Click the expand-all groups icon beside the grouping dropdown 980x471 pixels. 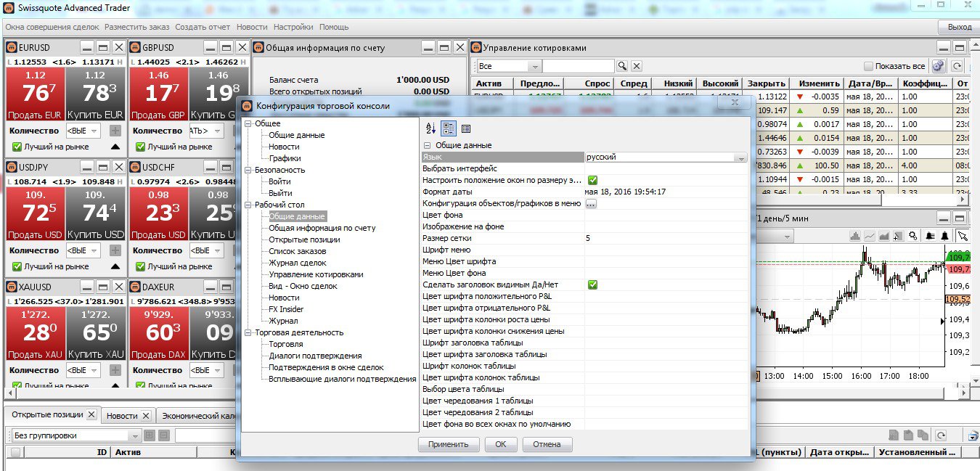pos(150,435)
